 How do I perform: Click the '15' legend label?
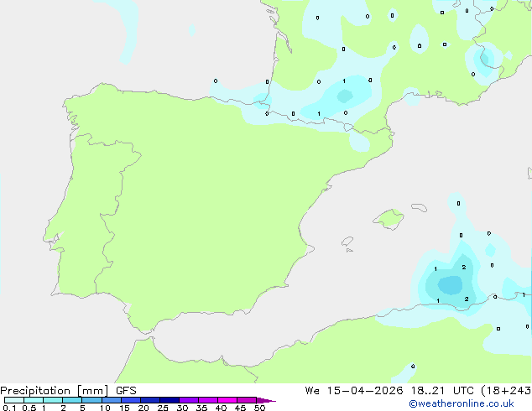[x=124, y=408]
